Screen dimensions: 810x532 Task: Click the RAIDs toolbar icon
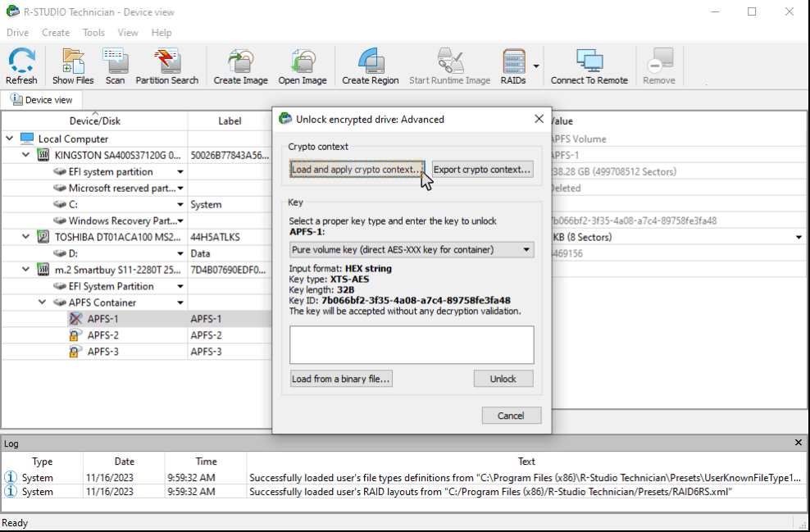[513, 66]
